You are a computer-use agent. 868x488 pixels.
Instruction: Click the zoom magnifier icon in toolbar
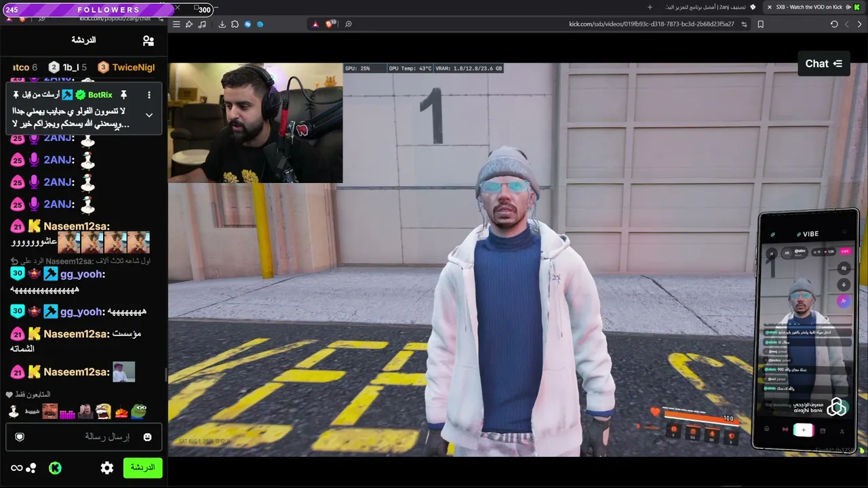(x=349, y=24)
